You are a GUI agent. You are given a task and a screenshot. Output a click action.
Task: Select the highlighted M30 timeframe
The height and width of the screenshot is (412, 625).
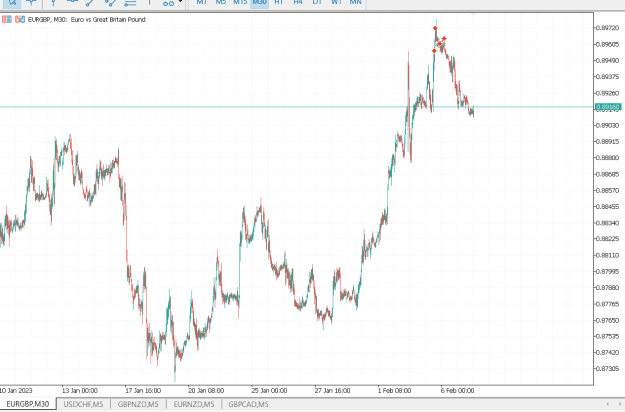click(259, 2)
